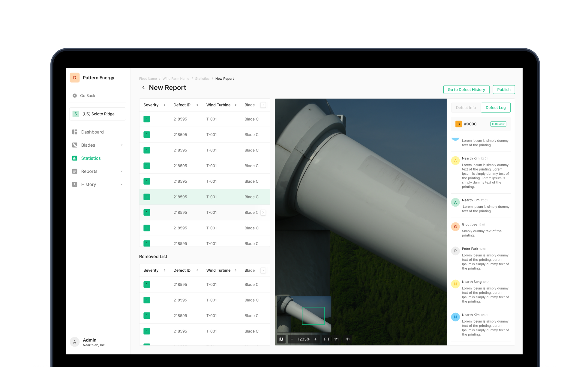Toggle the eye visibility icon in viewer

point(347,339)
